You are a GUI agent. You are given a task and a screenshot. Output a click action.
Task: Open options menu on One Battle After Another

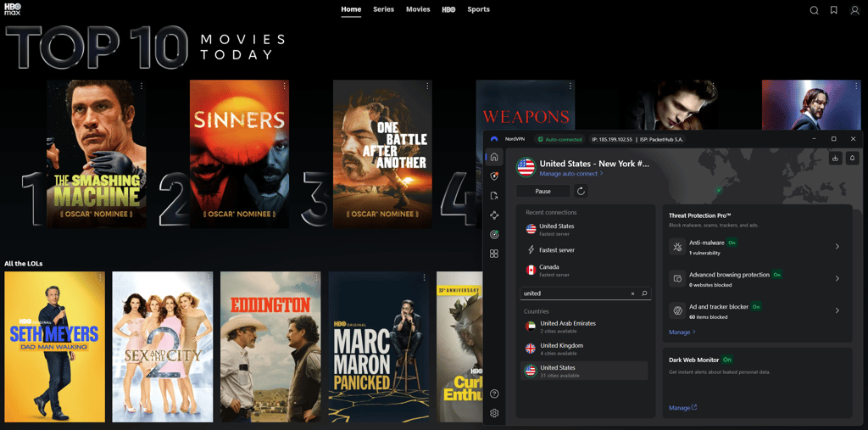[427, 86]
